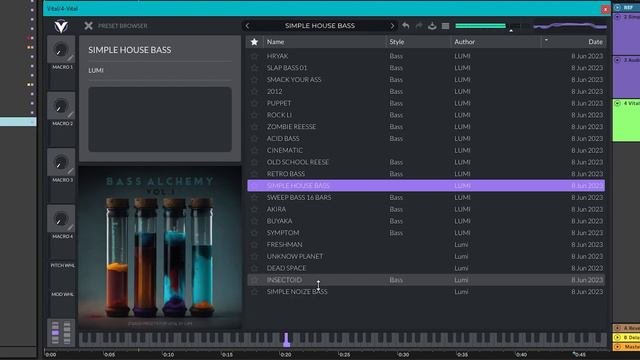
Task: Click the MACRO 3 knob
Action: tap(61, 163)
